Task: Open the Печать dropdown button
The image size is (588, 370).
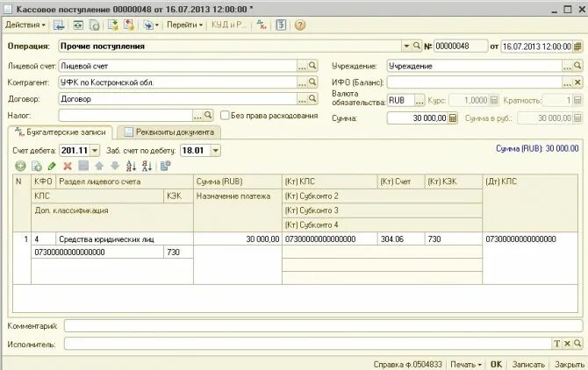Action: pos(466,364)
